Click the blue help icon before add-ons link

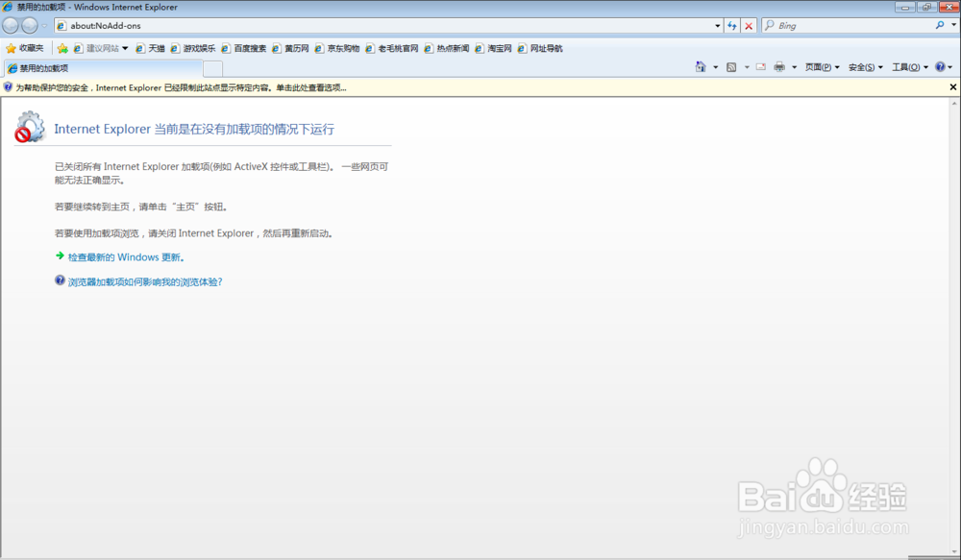[60, 280]
